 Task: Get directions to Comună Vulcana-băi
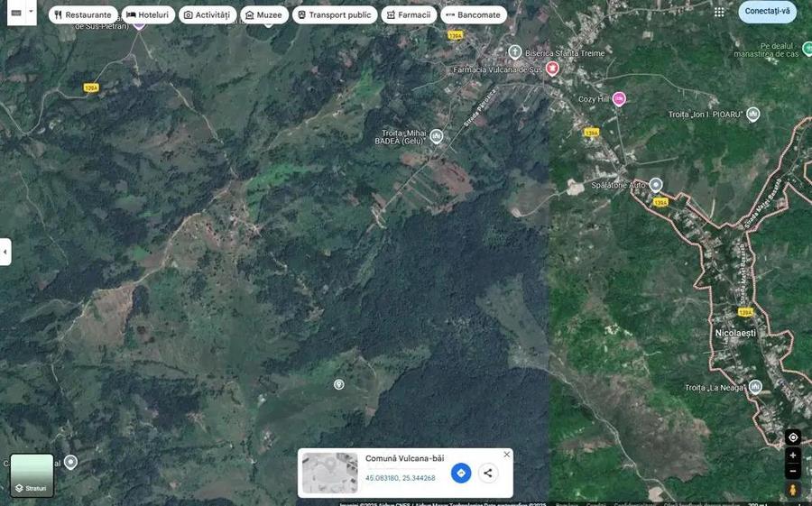pyautogui.click(x=461, y=473)
